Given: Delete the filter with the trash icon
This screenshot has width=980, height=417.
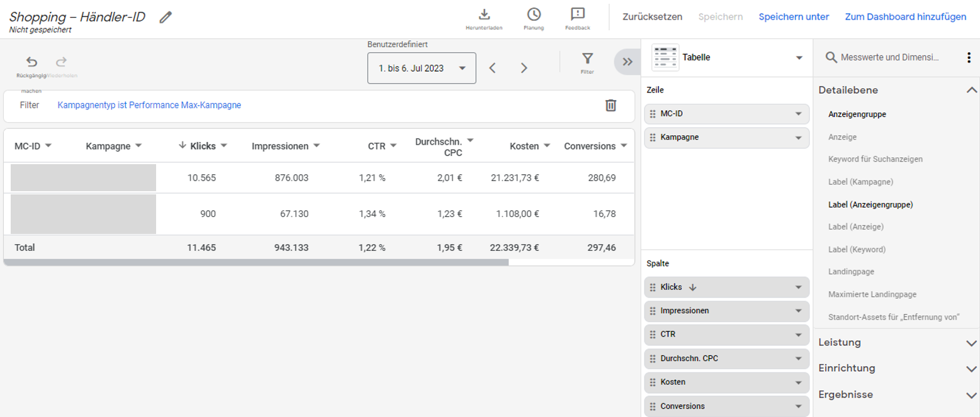Looking at the screenshot, I should pyautogui.click(x=611, y=105).
